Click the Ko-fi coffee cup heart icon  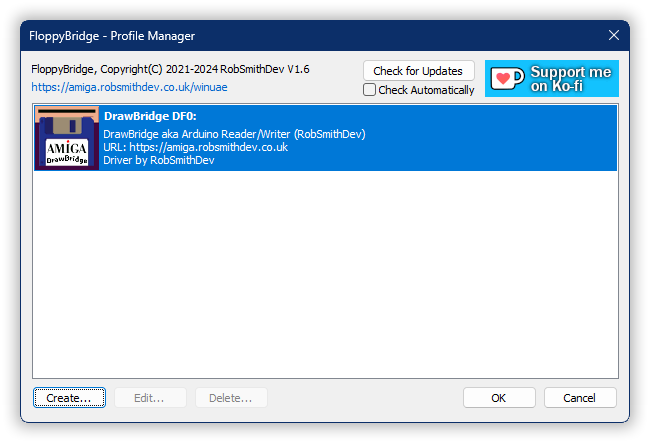point(507,78)
